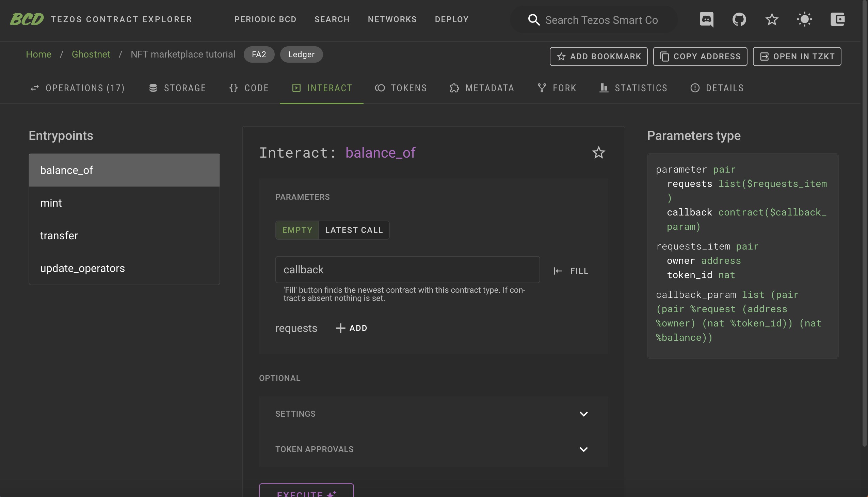
Task: Open the wallet icon
Action: [837, 19]
